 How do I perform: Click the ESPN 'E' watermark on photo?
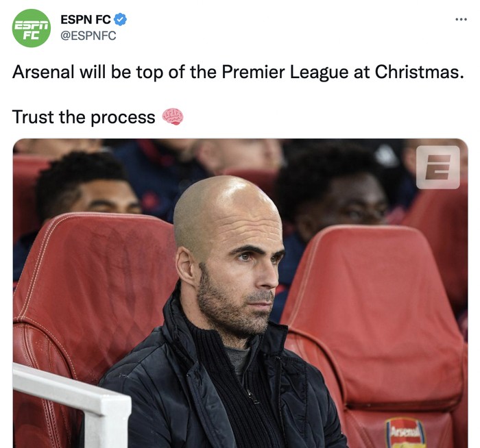[x=437, y=167]
